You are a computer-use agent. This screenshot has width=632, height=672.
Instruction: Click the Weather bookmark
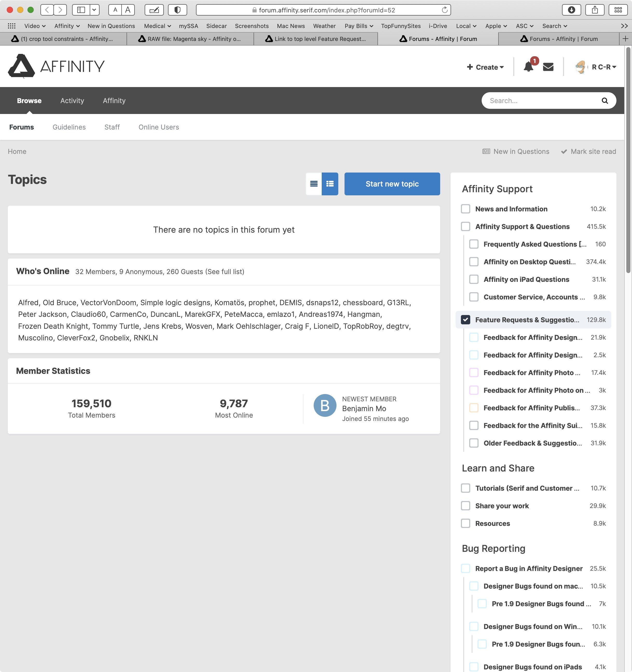click(x=324, y=26)
